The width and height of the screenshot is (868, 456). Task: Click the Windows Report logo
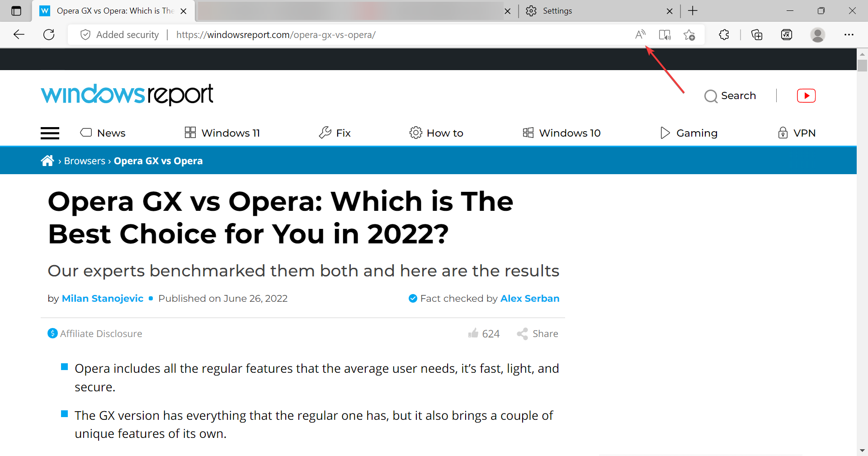click(127, 95)
